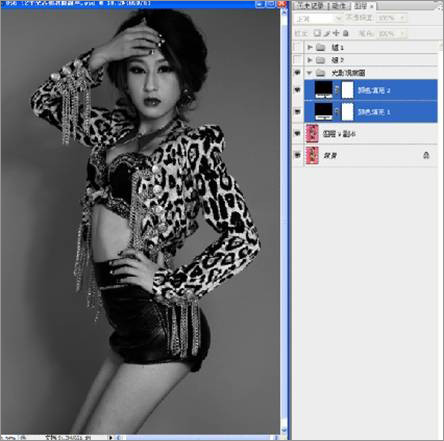This screenshot has height=441, width=444.
Task: Show the hidden Group 1 layer
Action: pos(298,47)
